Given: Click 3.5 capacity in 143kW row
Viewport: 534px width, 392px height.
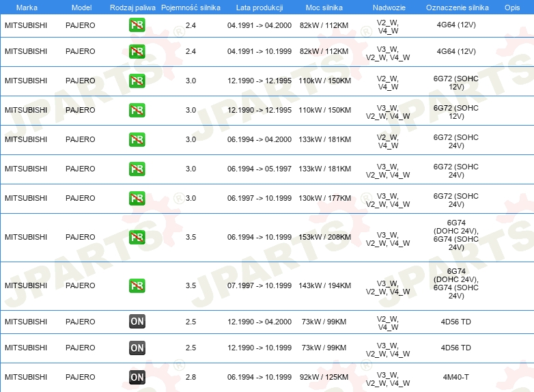Looking at the screenshot, I should [191, 285].
